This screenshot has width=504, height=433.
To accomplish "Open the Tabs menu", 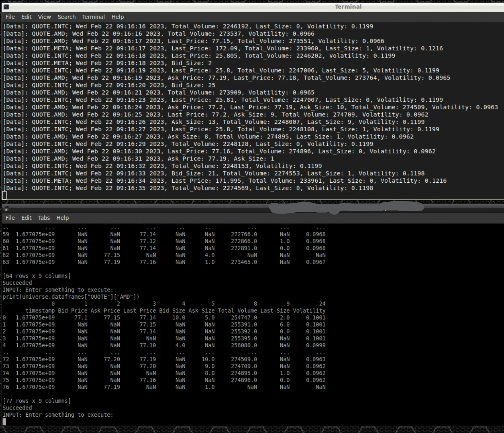I will click(44, 218).
